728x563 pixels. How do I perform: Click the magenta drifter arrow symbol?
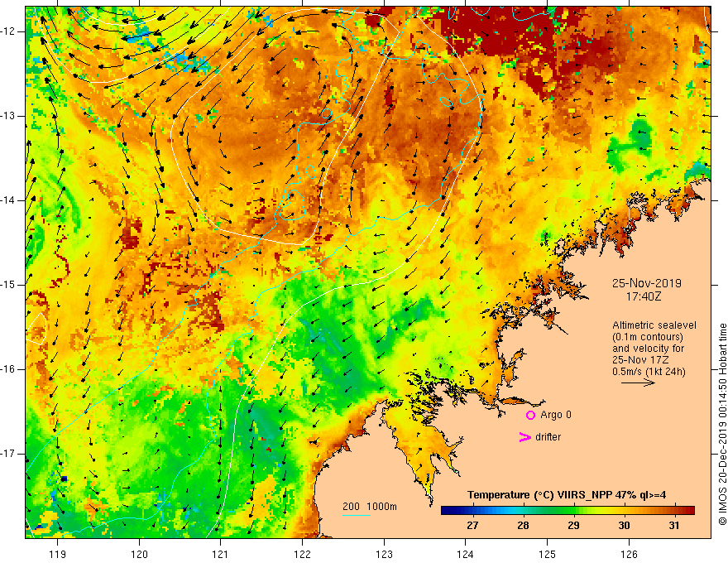click(525, 437)
